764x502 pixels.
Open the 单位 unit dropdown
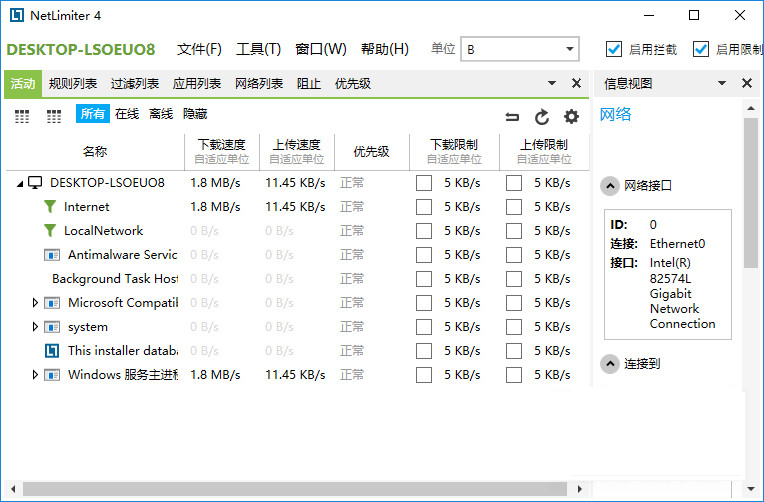point(520,49)
